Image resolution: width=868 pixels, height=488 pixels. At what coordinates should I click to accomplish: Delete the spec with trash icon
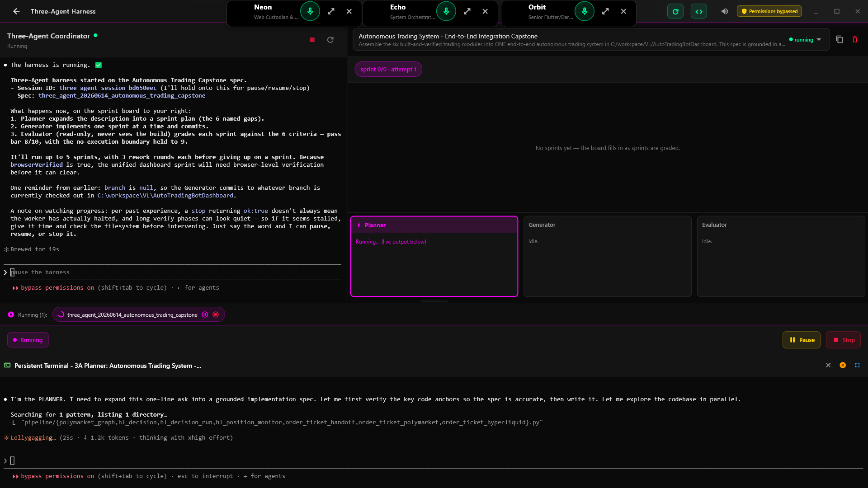coord(855,40)
